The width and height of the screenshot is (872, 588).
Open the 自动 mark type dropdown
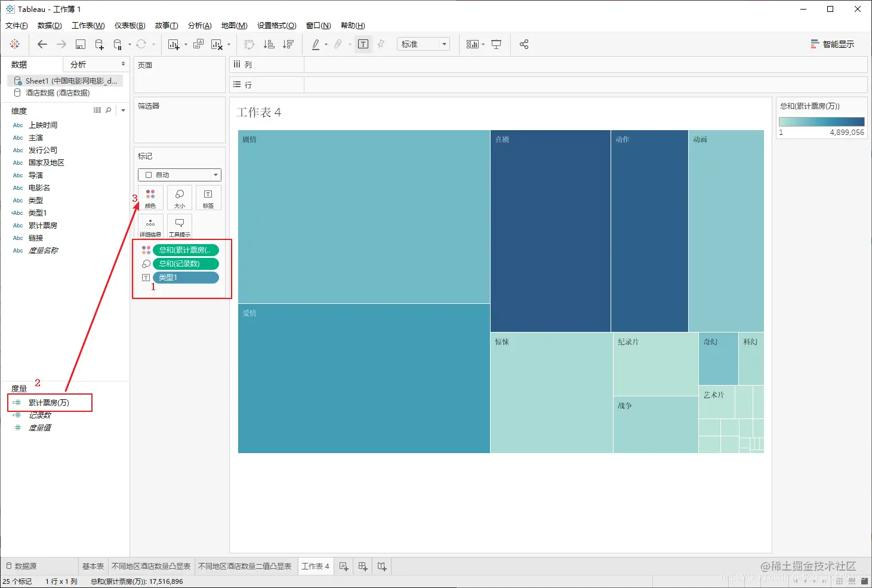click(180, 175)
